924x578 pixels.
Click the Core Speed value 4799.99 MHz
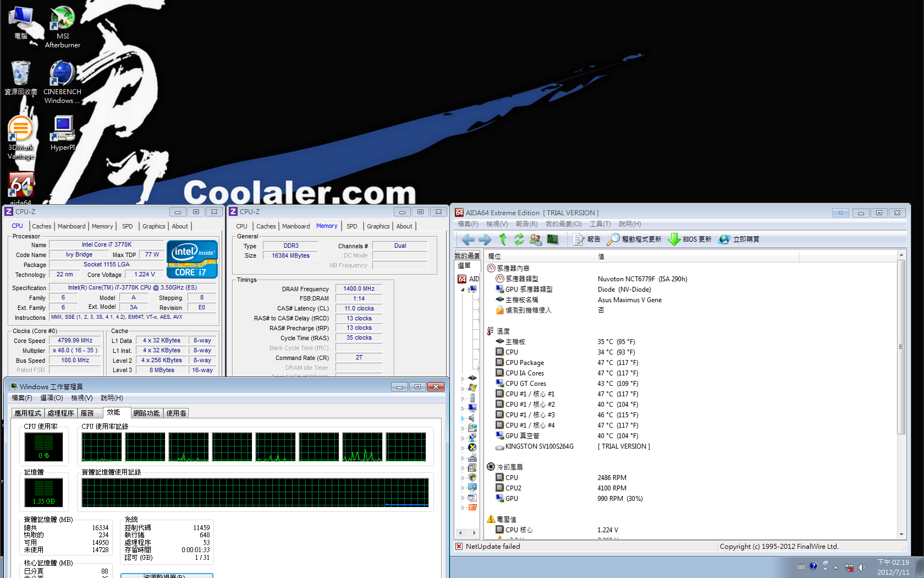coord(75,341)
